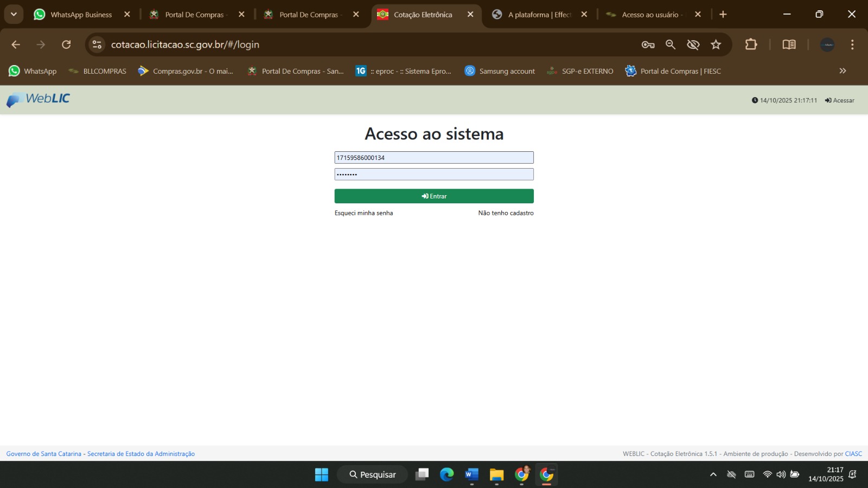The image size is (868, 488).
Task: Switch to the WhatsApp Business tab
Action: [x=81, y=15]
